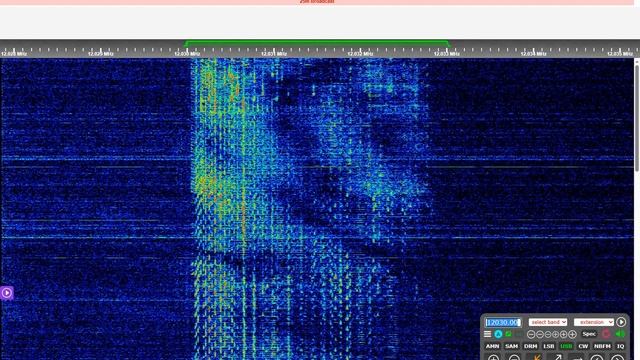Click the red record button
The height and width of the screenshot is (360, 640).
(x=606, y=333)
